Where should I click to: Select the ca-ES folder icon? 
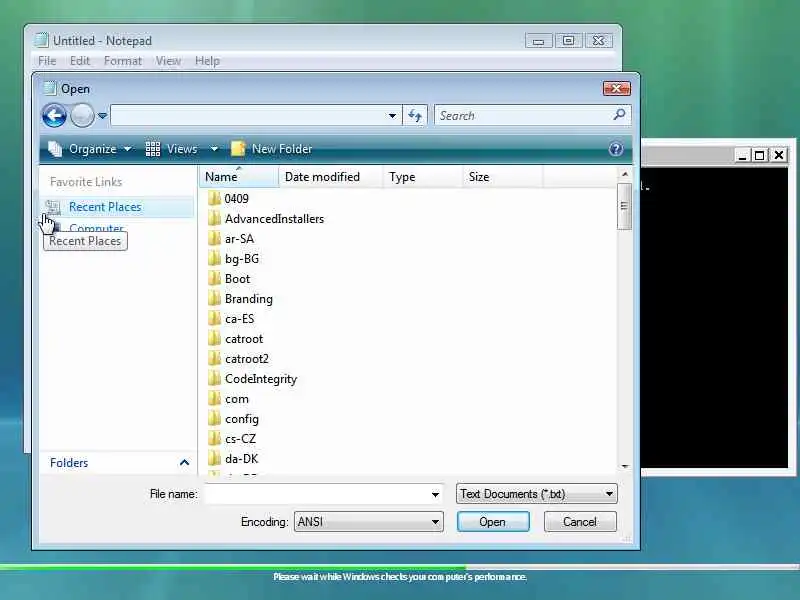[x=214, y=319]
